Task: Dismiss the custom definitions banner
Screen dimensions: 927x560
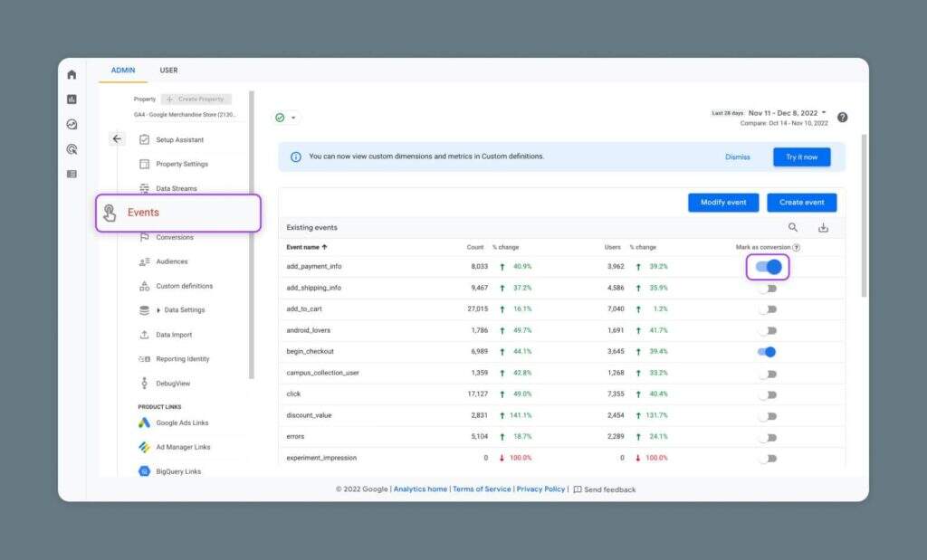Action: (x=737, y=157)
